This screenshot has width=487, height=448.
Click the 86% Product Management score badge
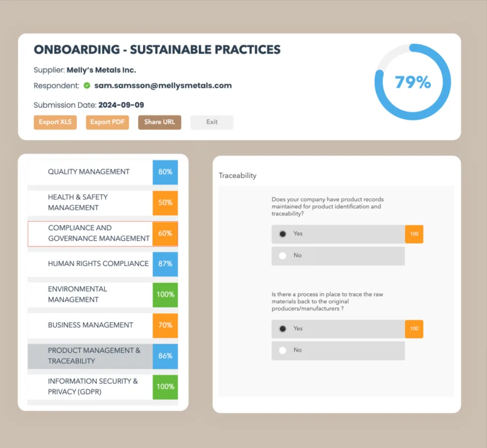tap(165, 356)
